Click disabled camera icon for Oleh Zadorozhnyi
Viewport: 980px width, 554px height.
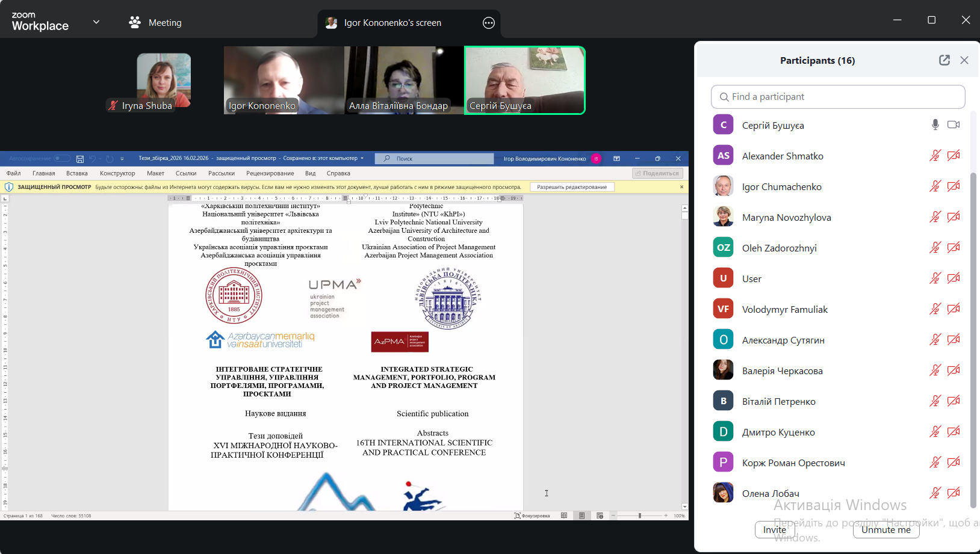coord(954,248)
